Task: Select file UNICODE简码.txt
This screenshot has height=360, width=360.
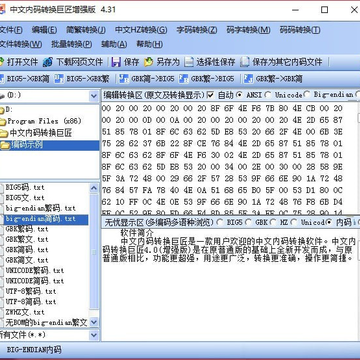Action: coord(35,281)
